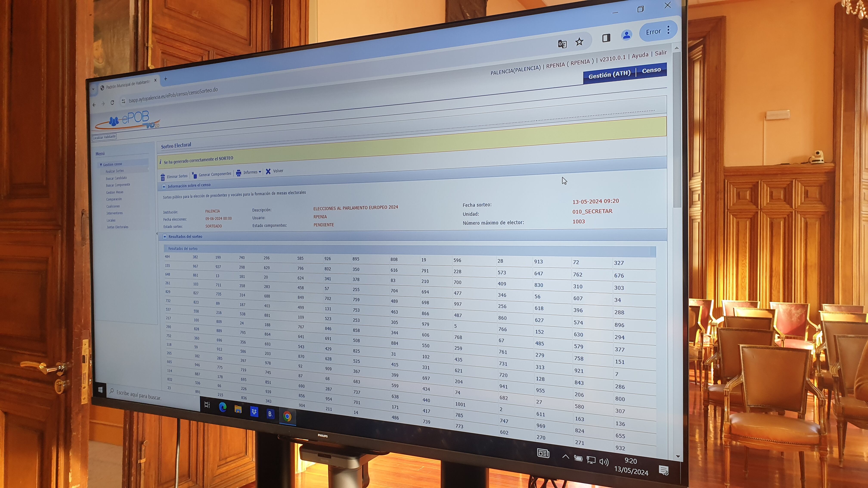Close the Padrón Municipal tab
Viewport: 868px width, 488px height.
pyautogui.click(x=155, y=80)
